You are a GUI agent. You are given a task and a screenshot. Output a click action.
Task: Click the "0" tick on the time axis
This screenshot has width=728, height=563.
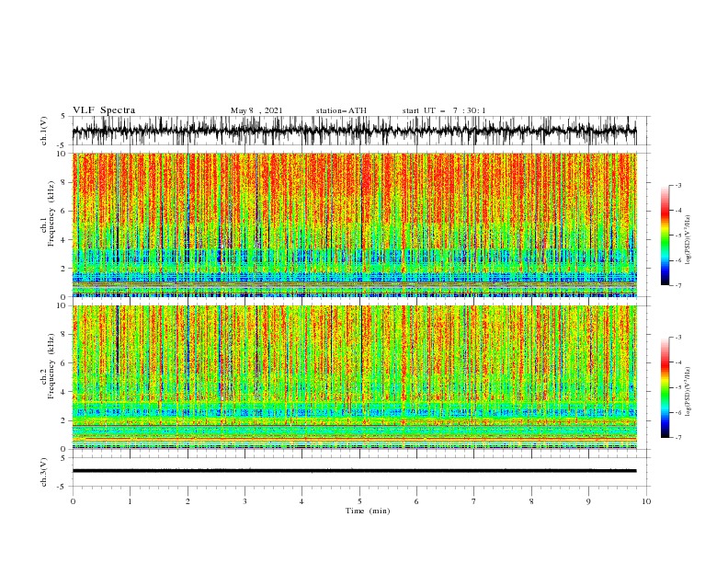(x=73, y=501)
